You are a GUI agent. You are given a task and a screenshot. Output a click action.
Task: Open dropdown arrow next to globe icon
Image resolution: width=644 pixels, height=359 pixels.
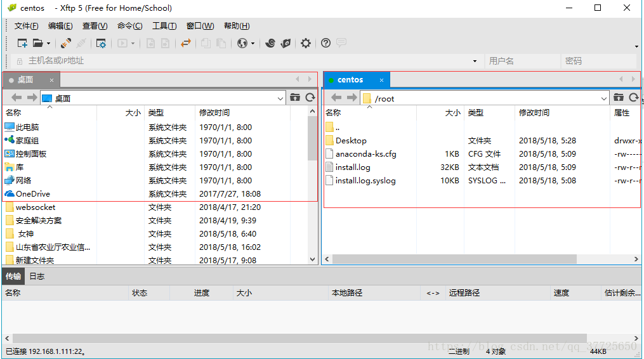point(253,43)
